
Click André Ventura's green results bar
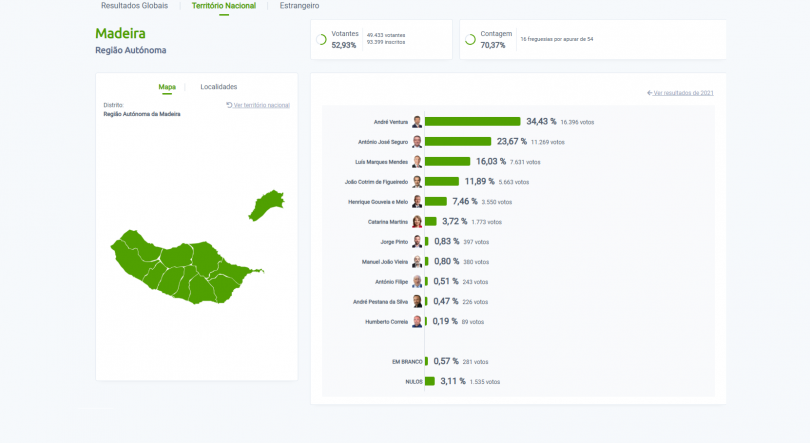472,122
